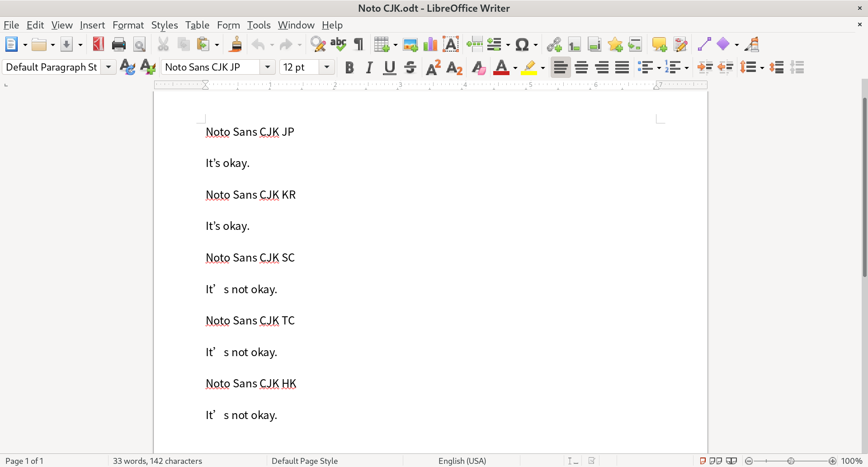The image size is (868, 467).
Task: Apply red font color swatch
Action: 501,67
